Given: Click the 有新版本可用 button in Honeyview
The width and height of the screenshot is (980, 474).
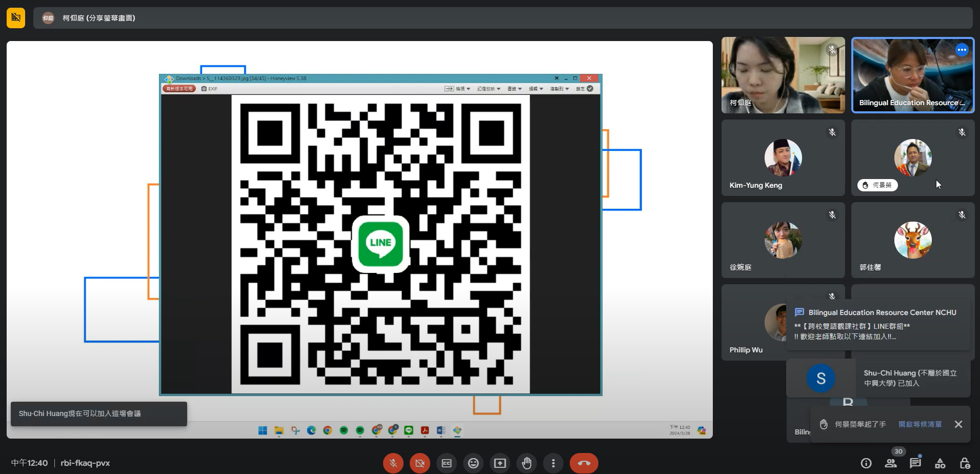Looking at the screenshot, I should (x=179, y=89).
